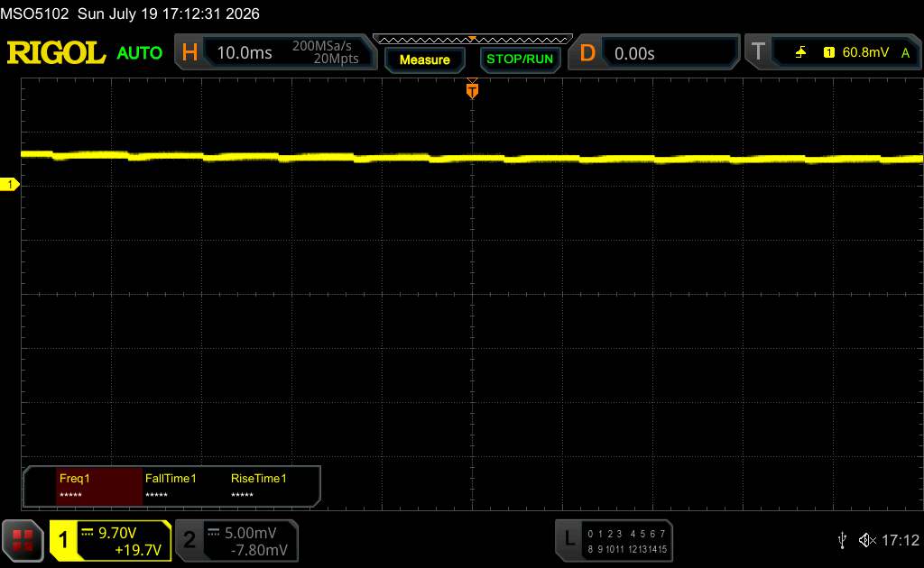Click the AUTO acquisition status label
The width and height of the screenshot is (924, 568).
[140, 53]
